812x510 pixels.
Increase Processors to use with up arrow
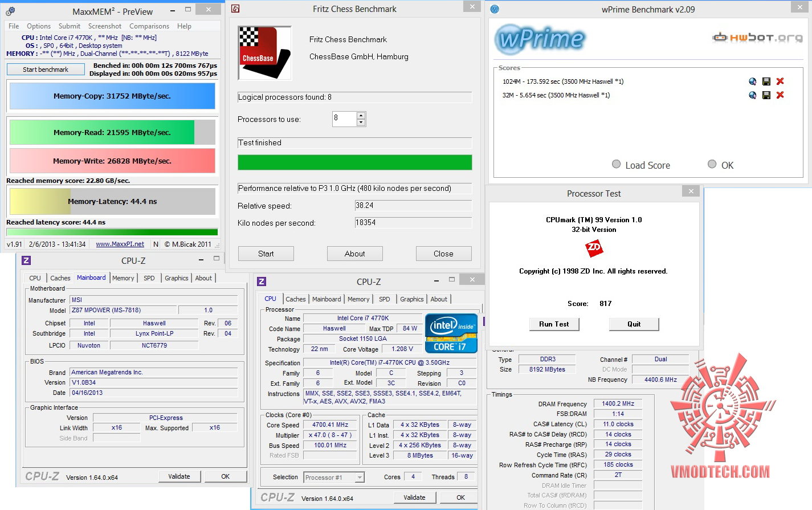361,116
